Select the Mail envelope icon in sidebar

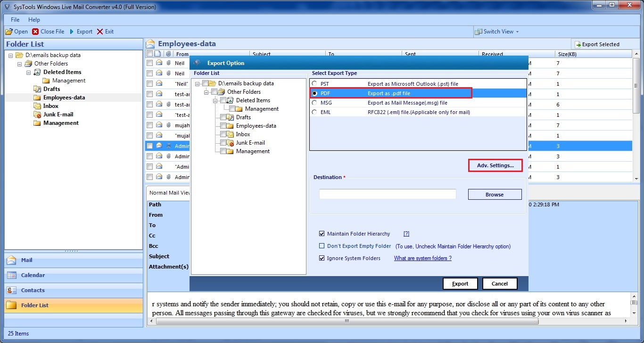(x=12, y=260)
